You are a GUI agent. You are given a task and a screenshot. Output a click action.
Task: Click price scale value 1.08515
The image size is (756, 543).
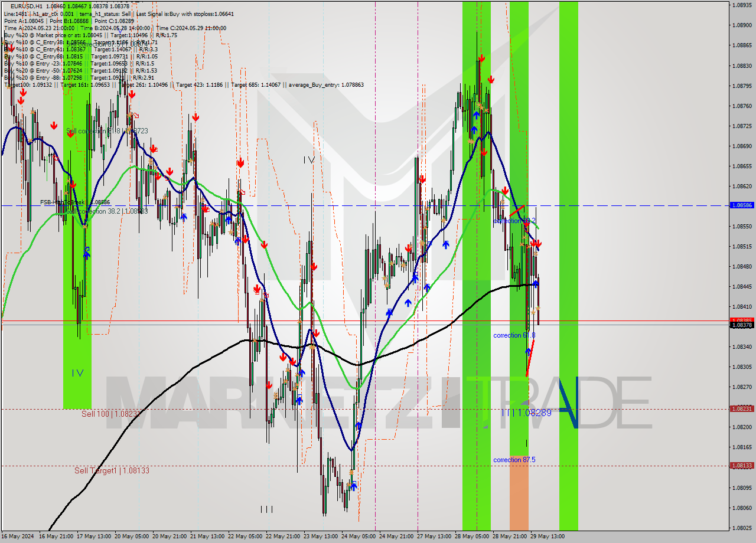(742, 247)
